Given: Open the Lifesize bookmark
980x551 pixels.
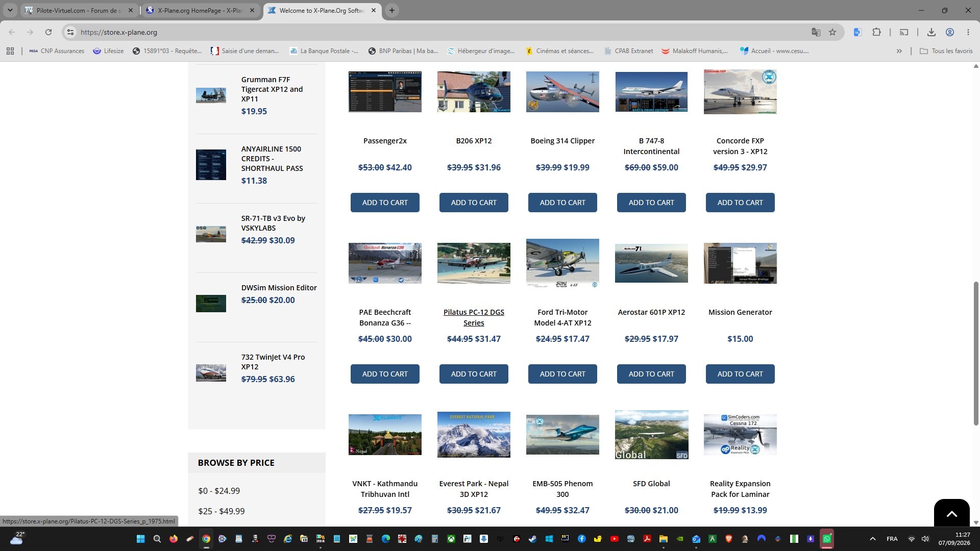Looking at the screenshot, I should point(108,51).
